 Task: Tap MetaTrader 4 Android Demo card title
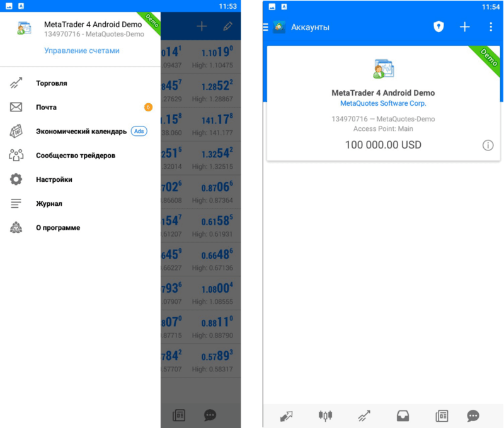[x=383, y=93]
